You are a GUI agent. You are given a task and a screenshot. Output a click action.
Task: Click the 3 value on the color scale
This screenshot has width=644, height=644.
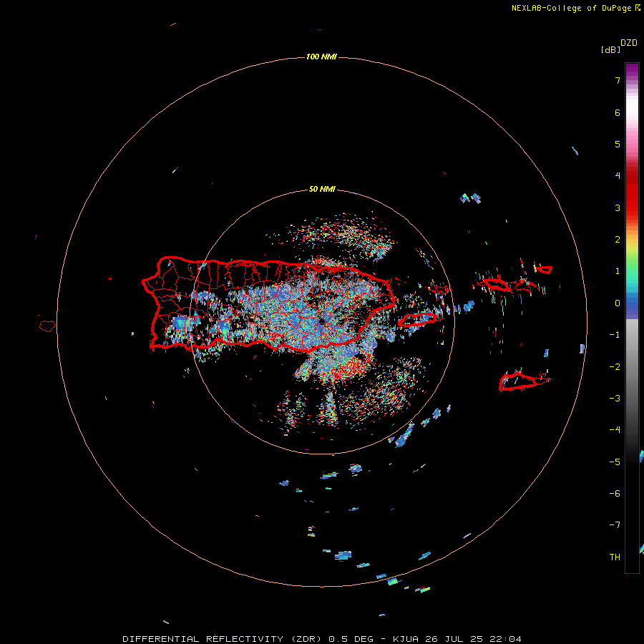click(x=618, y=208)
